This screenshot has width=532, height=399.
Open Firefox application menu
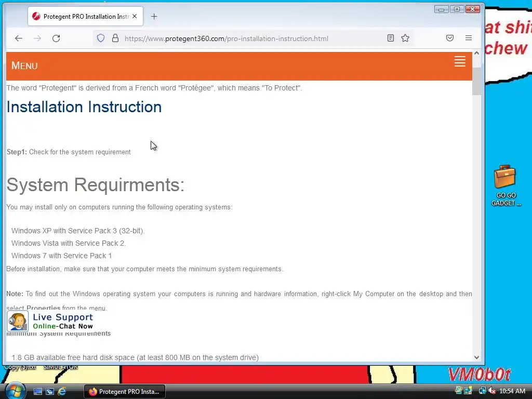point(469,38)
